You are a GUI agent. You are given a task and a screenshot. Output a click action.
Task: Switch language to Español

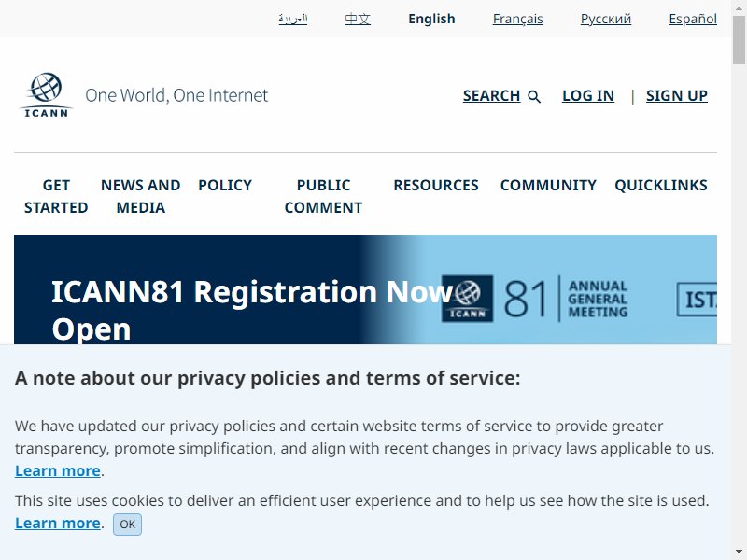click(x=693, y=19)
